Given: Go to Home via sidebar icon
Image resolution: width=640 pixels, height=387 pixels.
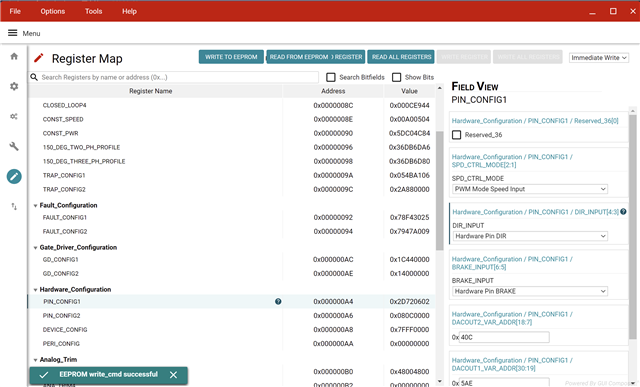Looking at the screenshot, I should pos(14,56).
